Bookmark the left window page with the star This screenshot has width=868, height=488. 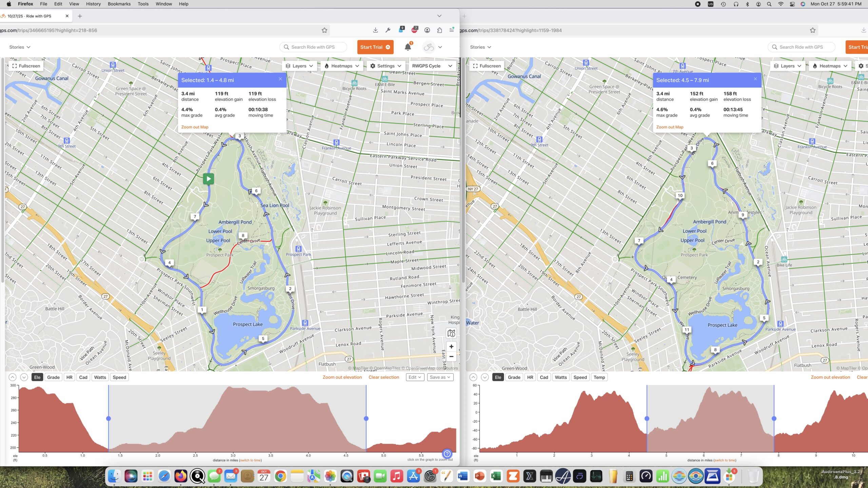coord(324,30)
